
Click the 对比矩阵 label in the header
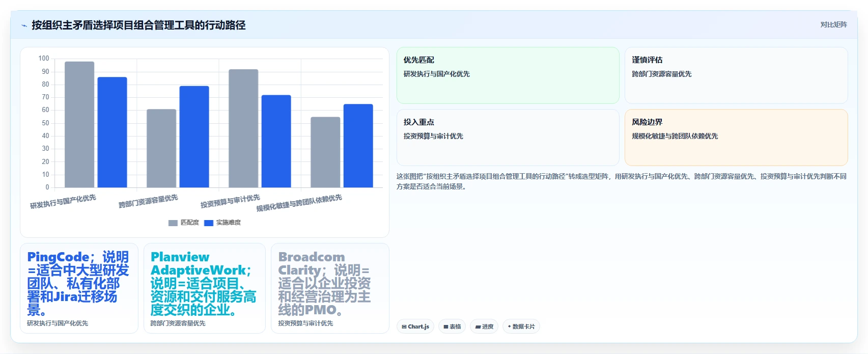(x=833, y=24)
